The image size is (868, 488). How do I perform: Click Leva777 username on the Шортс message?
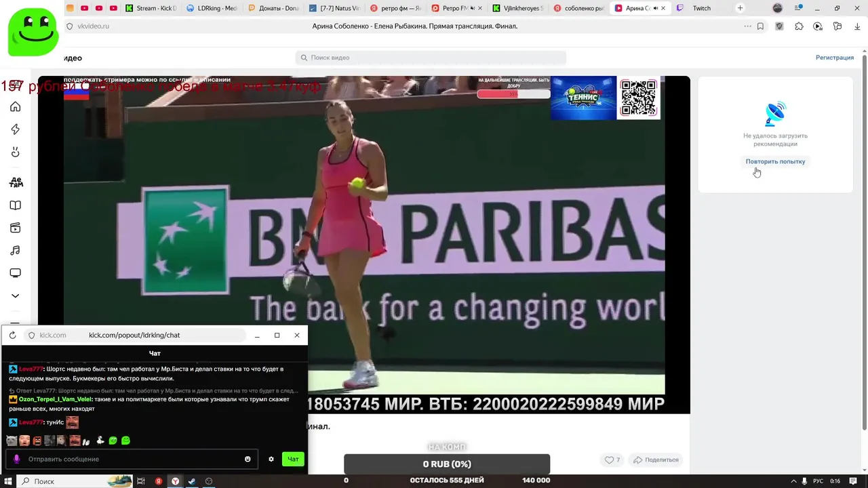click(x=31, y=369)
